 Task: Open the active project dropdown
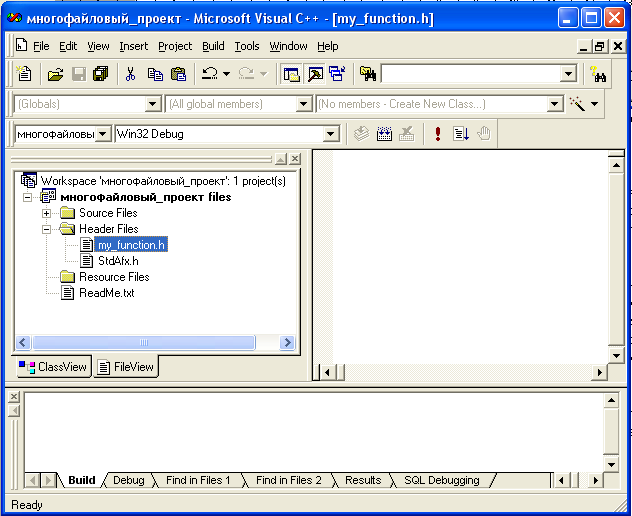pyautogui.click(x=103, y=133)
